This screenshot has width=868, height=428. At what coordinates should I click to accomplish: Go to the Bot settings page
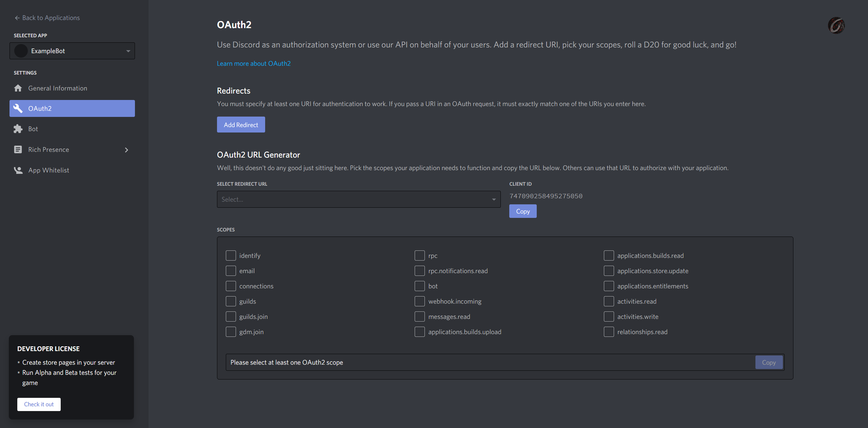point(33,129)
